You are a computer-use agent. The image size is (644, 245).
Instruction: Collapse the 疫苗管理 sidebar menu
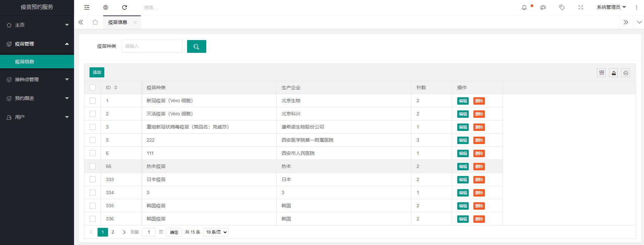[x=37, y=44]
